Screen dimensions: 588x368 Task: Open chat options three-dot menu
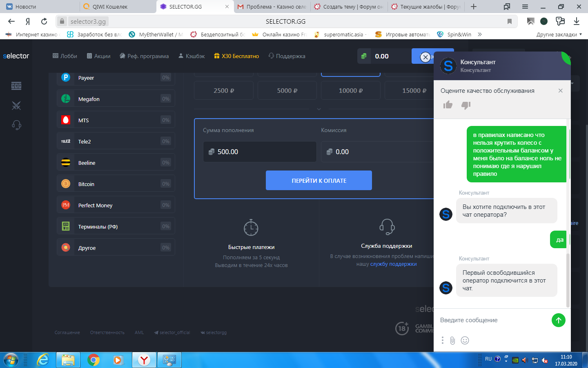(442, 340)
